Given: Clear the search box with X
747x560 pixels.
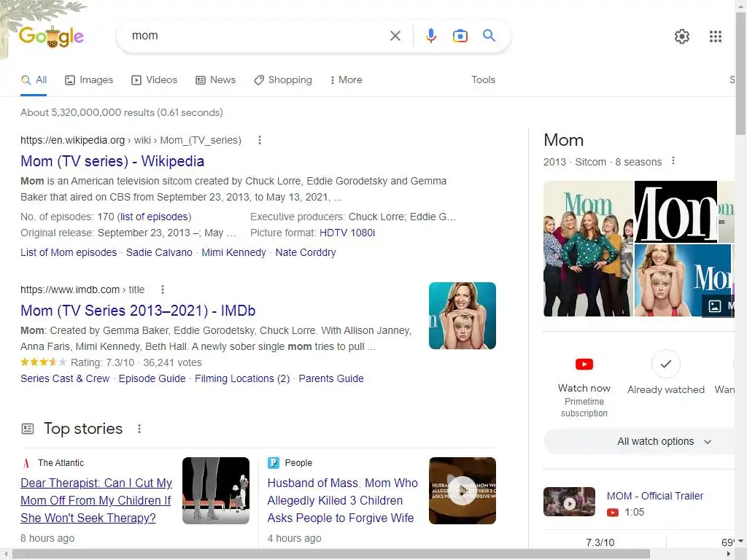Looking at the screenshot, I should point(395,36).
